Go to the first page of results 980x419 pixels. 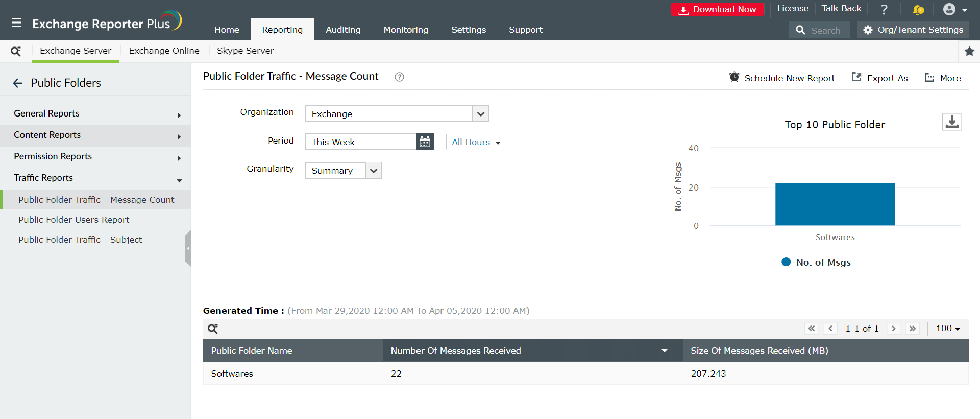point(812,329)
